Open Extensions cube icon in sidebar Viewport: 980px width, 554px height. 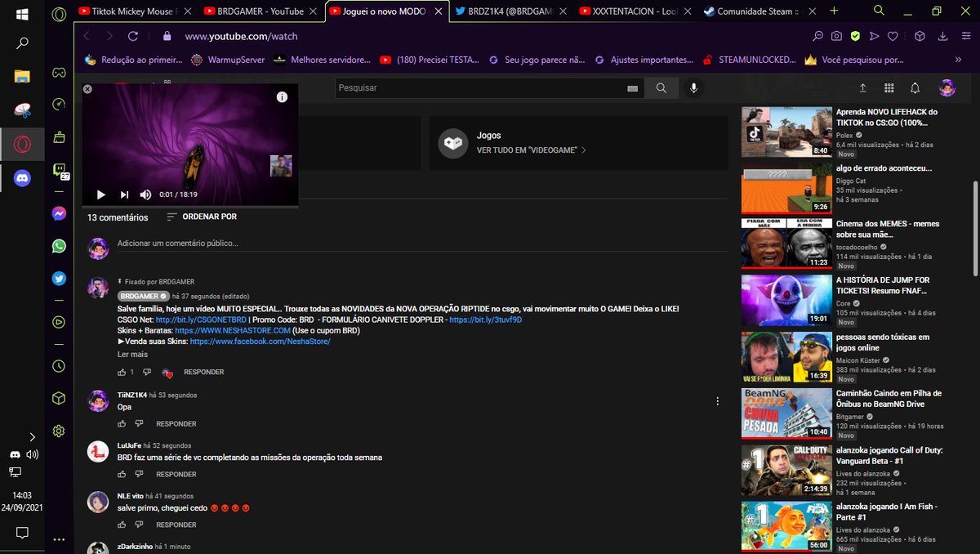pyautogui.click(x=59, y=398)
